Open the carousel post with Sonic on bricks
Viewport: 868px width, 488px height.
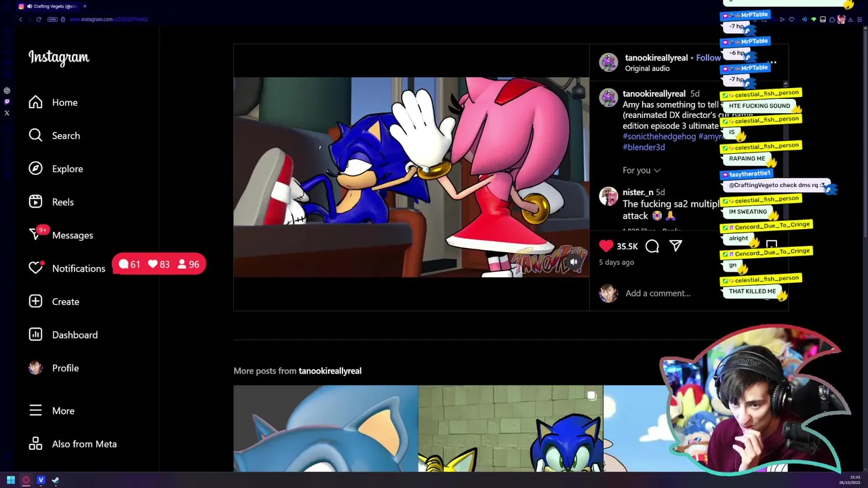[x=510, y=428]
